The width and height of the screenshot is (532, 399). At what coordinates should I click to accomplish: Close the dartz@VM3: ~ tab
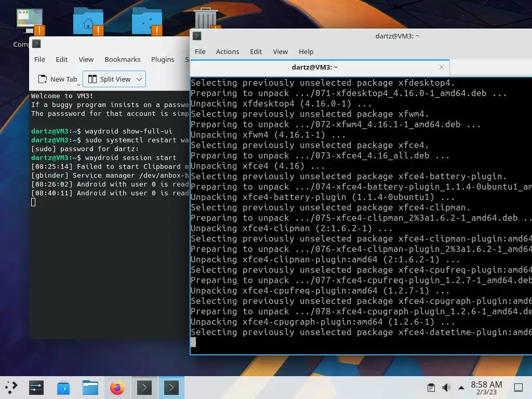point(442,67)
